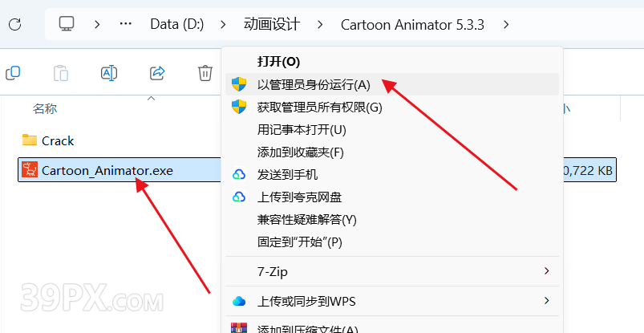Navigate to Data (D:) breadcrumb
Screen dimensions: 644x333
178,24
